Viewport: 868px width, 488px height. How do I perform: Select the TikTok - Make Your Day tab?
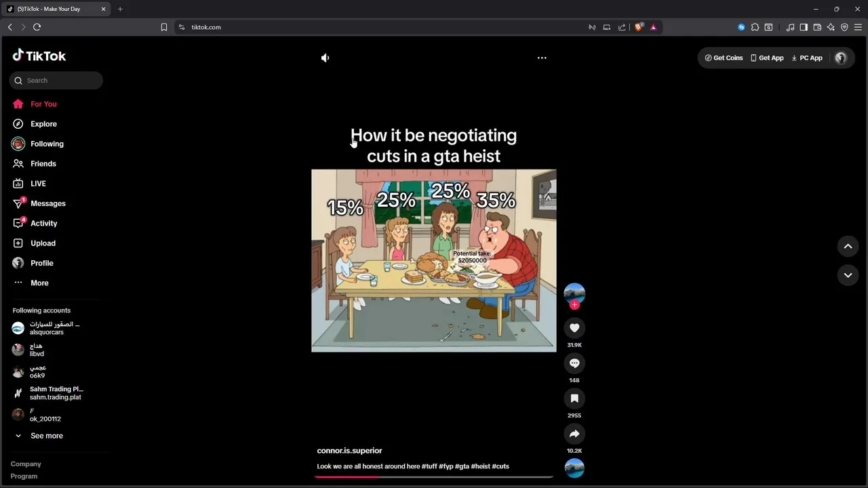(56, 9)
